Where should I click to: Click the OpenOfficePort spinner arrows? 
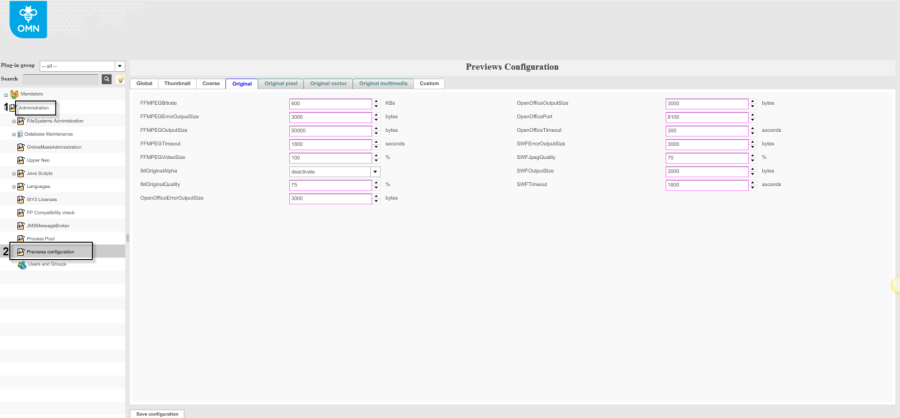click(753, 117)
